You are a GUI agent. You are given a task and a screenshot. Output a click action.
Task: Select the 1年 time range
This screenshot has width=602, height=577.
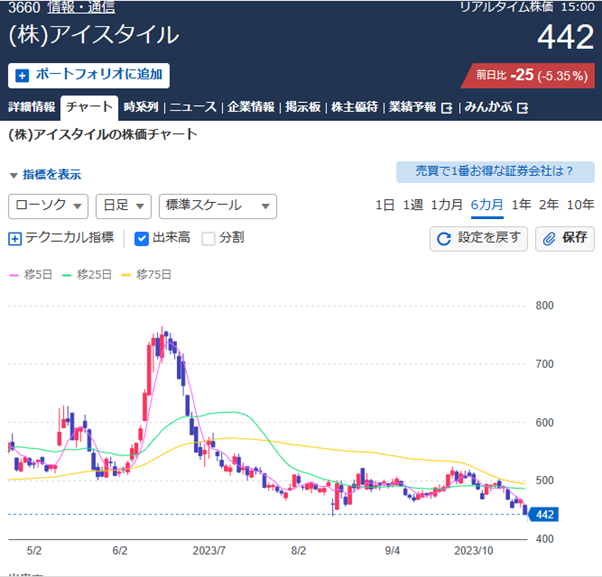(x=521, y=205)
